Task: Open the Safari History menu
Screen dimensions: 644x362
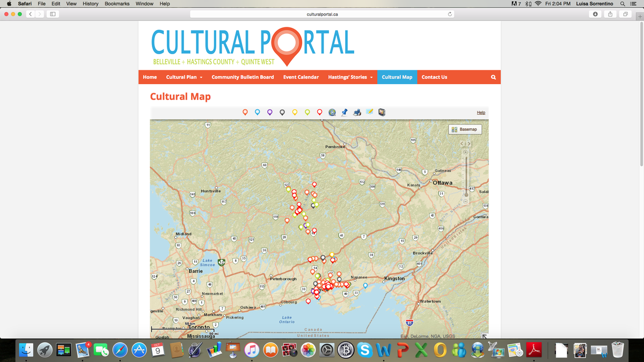Action: 90,4
